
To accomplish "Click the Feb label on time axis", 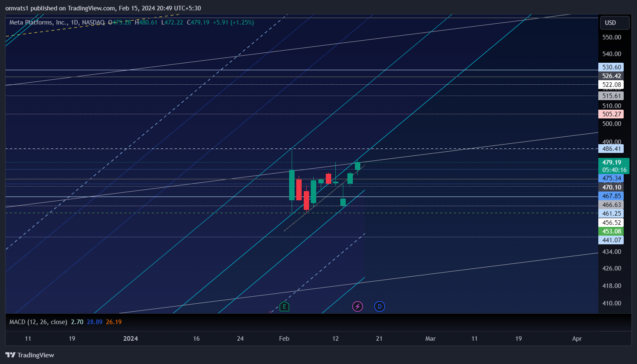I will (284, 339).
